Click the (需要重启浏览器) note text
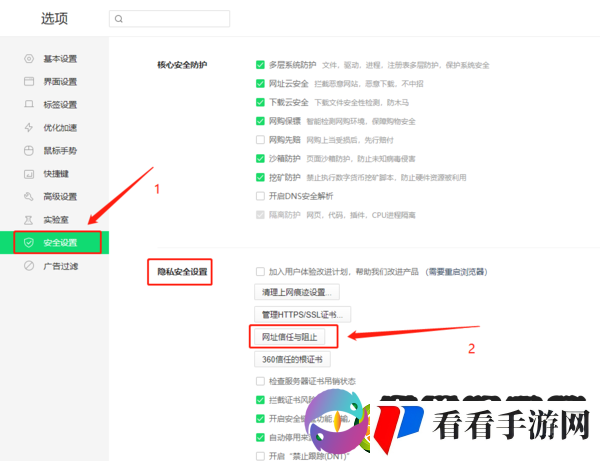The height and width of the screenshot is (461, 600). [456, 272]
